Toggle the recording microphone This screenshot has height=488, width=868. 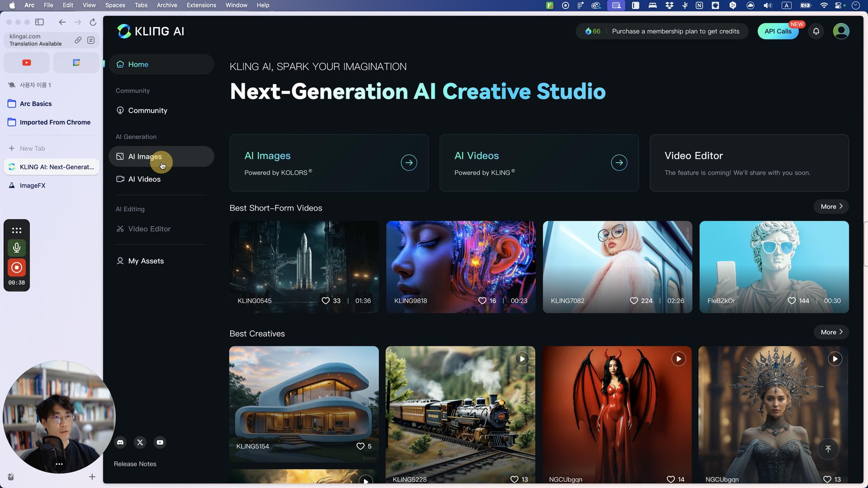tap(17, 248)
